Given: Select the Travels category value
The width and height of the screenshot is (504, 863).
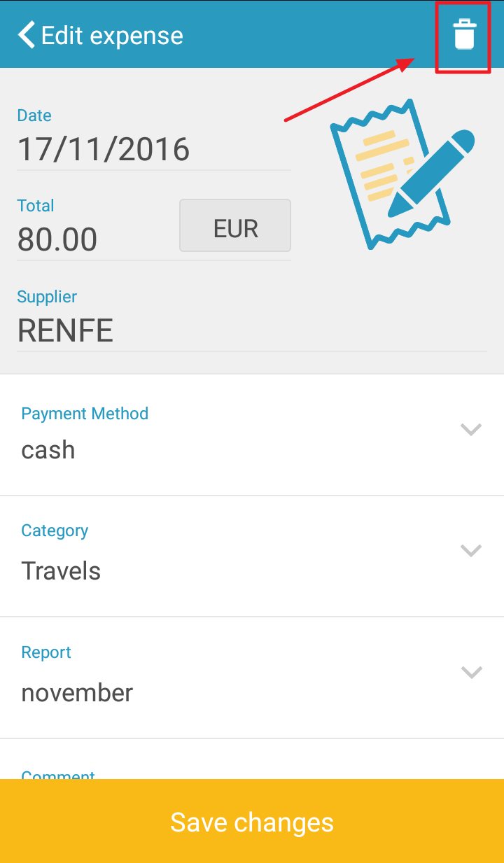Looking at the screenshot, I should pyautogui.click(x=61, y=571).
